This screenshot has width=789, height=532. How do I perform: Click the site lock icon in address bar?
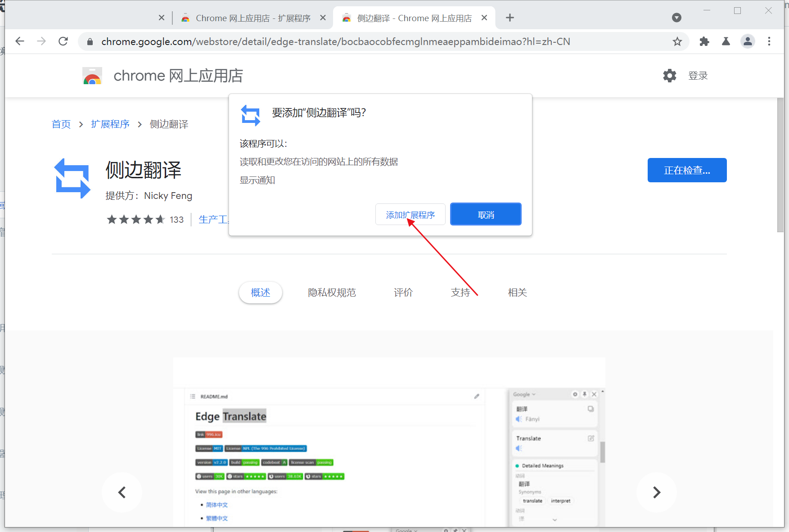(90, 42)
